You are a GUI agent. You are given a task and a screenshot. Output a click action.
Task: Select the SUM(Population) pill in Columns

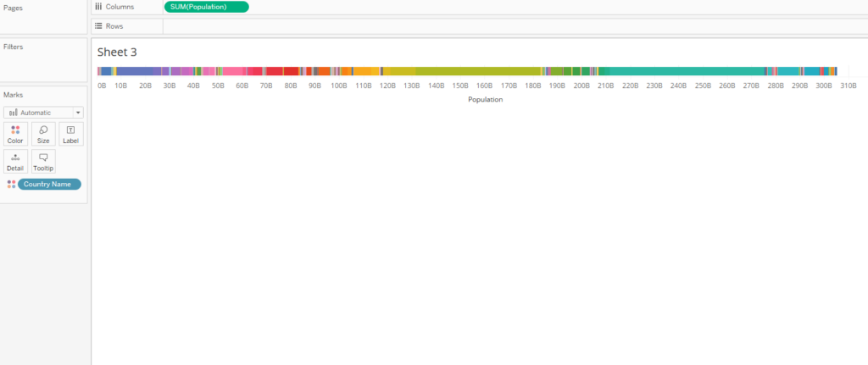(207, 7)
